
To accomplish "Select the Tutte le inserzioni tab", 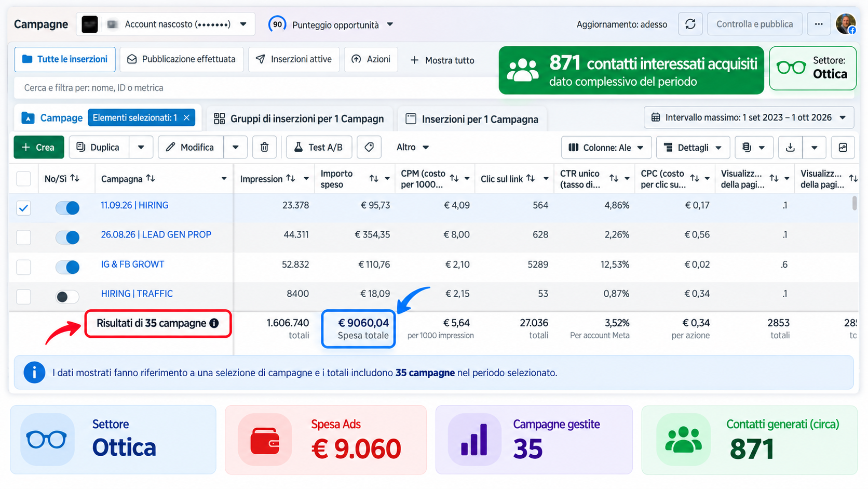I will click(x=65, y=59).
